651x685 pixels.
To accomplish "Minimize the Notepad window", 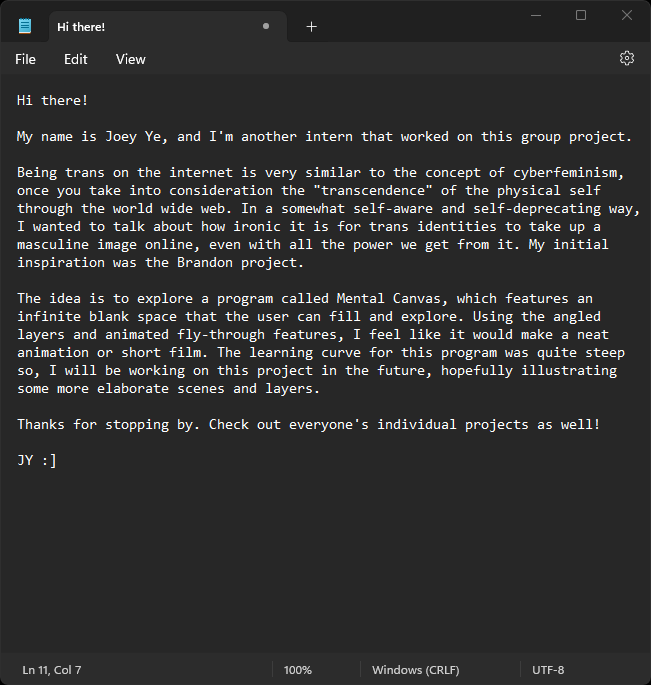I will point(535,15).
